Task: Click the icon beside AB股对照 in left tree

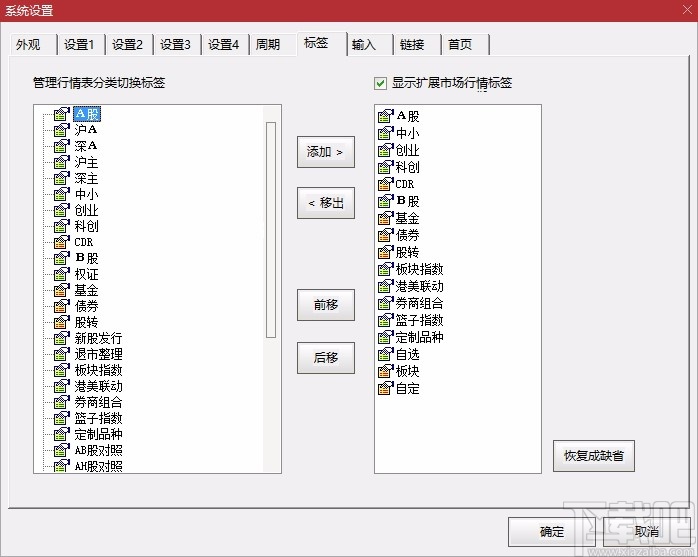Action: (62, 451)
